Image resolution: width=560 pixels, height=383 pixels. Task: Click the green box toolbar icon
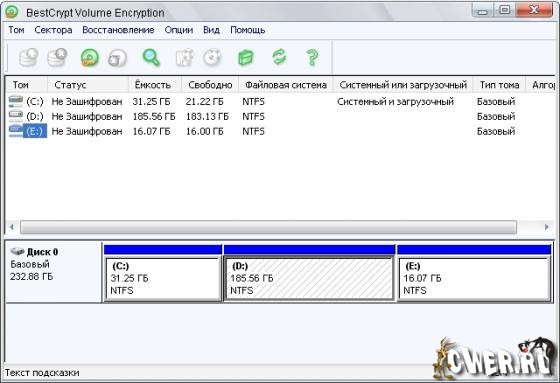[x=246, y=58]
